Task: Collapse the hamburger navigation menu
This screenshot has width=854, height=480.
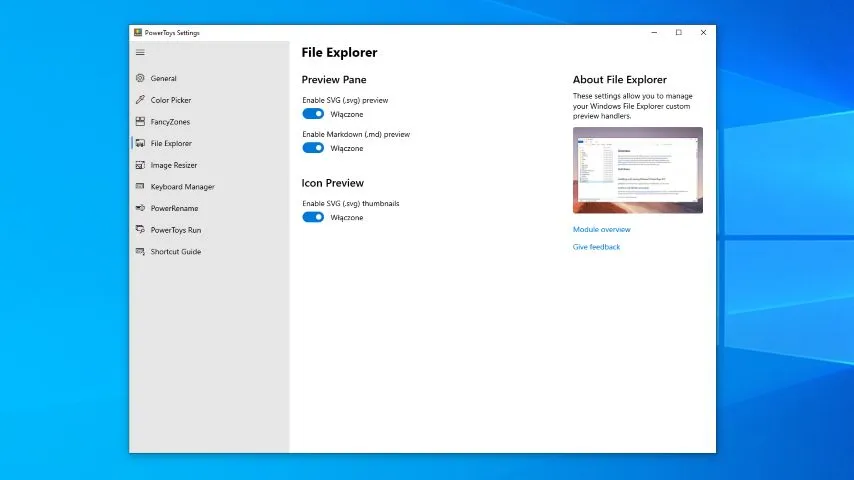Action: (140, 53)
